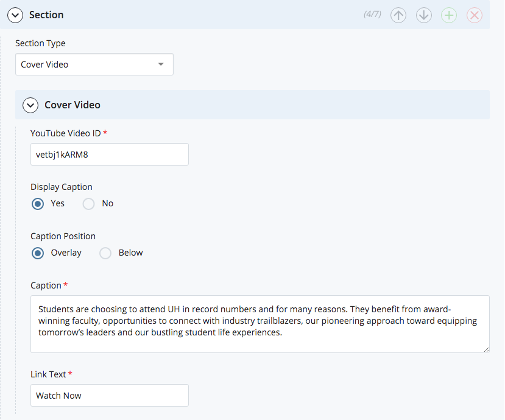505x420 pixels.
Task: Click the Display Caption label
Action: pos(62,187)
